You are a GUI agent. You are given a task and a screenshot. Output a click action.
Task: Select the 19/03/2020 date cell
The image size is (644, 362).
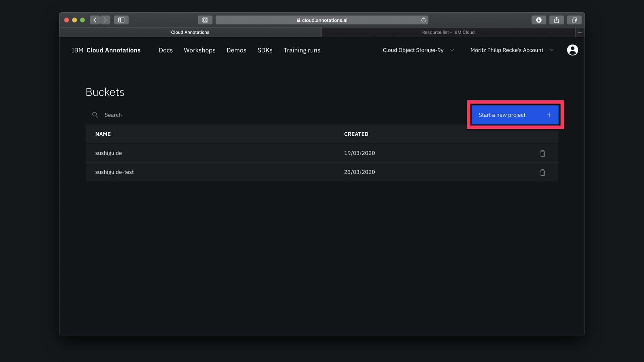click(x=359, y=153)
